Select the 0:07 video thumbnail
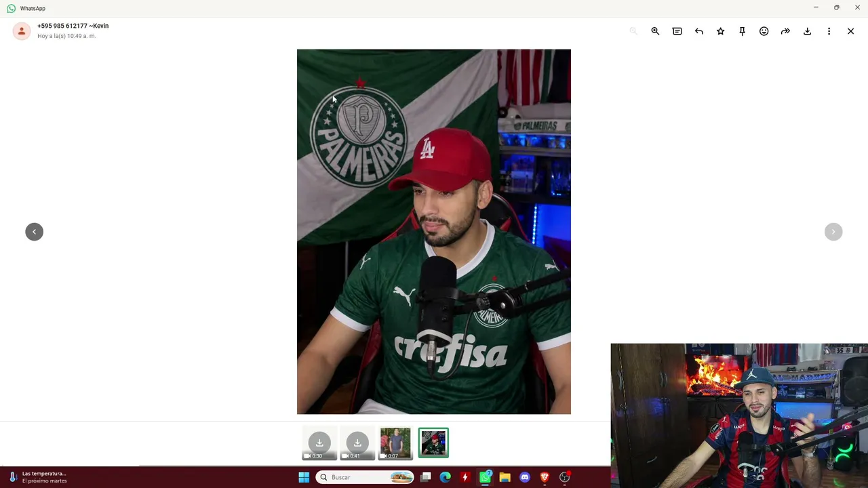This screenshot has height=488, width=868. click(395, 443)
